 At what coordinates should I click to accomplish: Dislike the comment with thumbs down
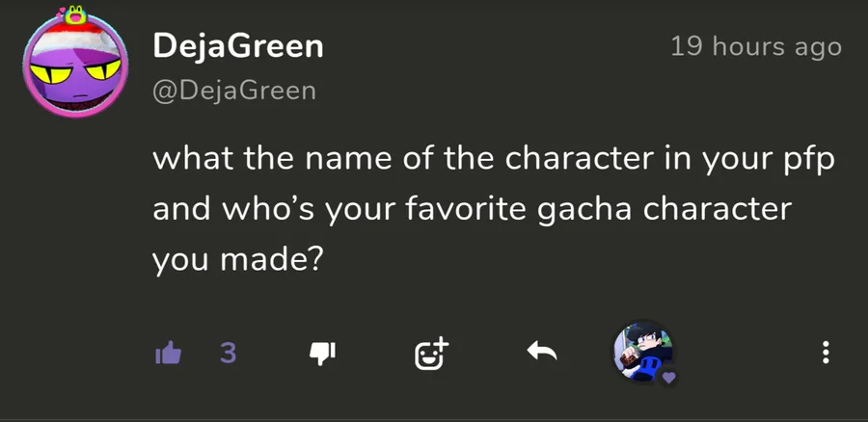coord(321,355)
